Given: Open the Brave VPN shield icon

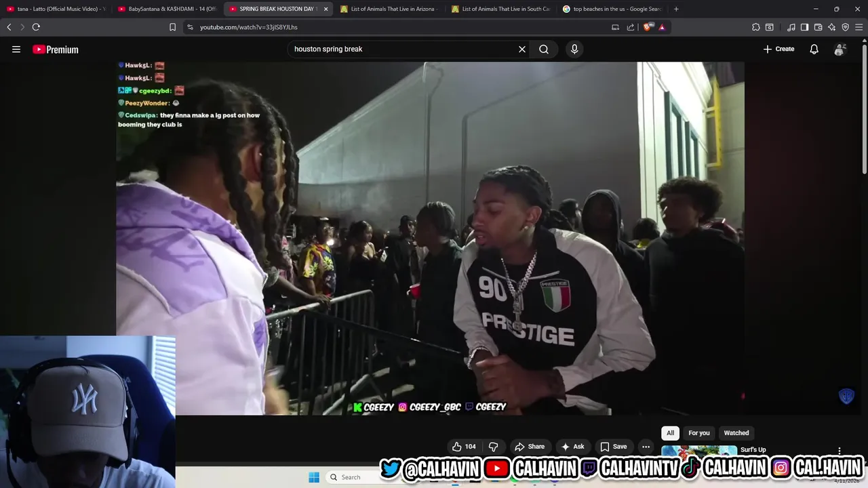Looking at the screenshot, I should (845, 27).
